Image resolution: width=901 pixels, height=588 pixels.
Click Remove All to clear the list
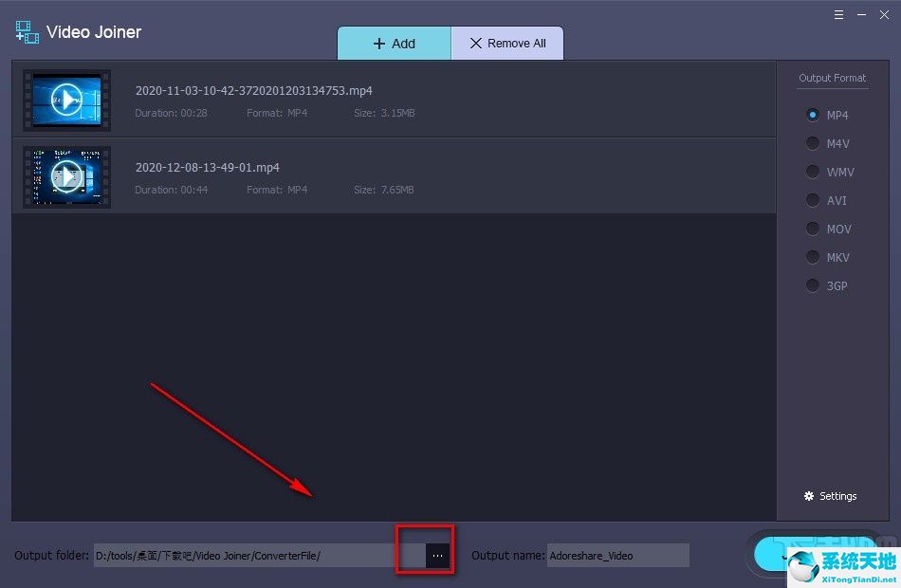click(x=507, y=44)
